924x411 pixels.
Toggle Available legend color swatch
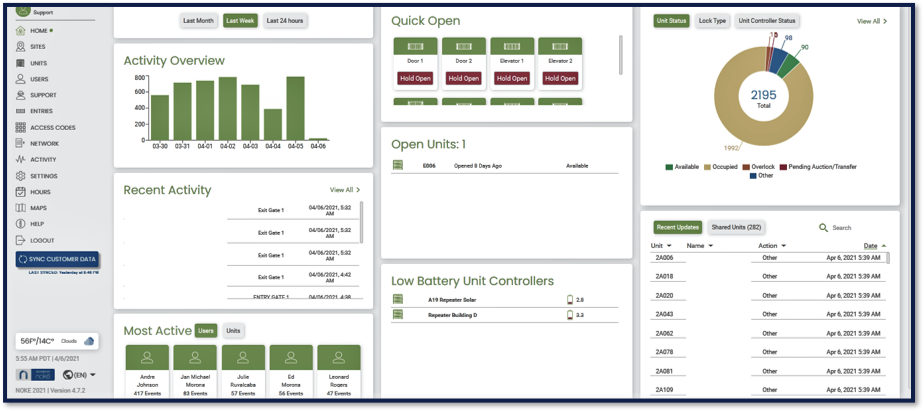tap(669, 167)
